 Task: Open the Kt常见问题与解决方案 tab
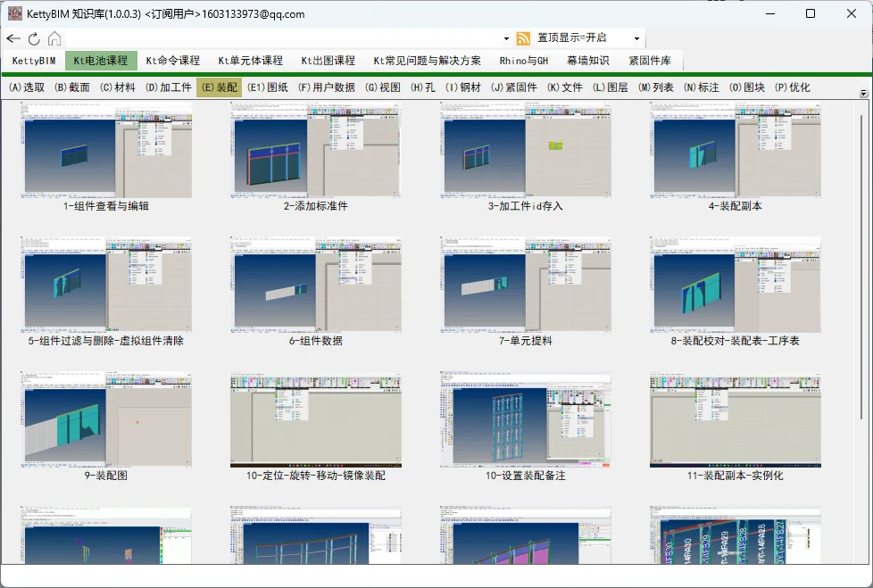click(x=427, y=61)
